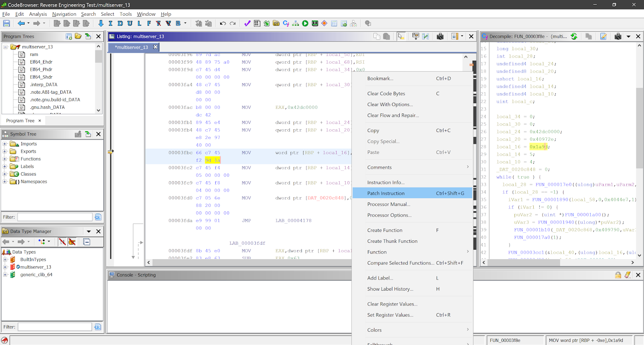Expand the Functions node in Symbol Tree

(x=5, y=159)
